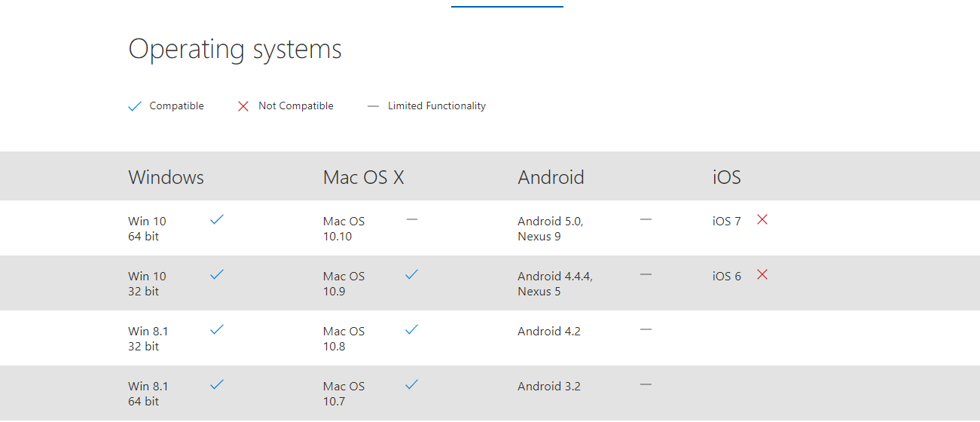Click the Compatible legend checkmark icon
Viewport: 980px width, 422px height.
point(135,106)
